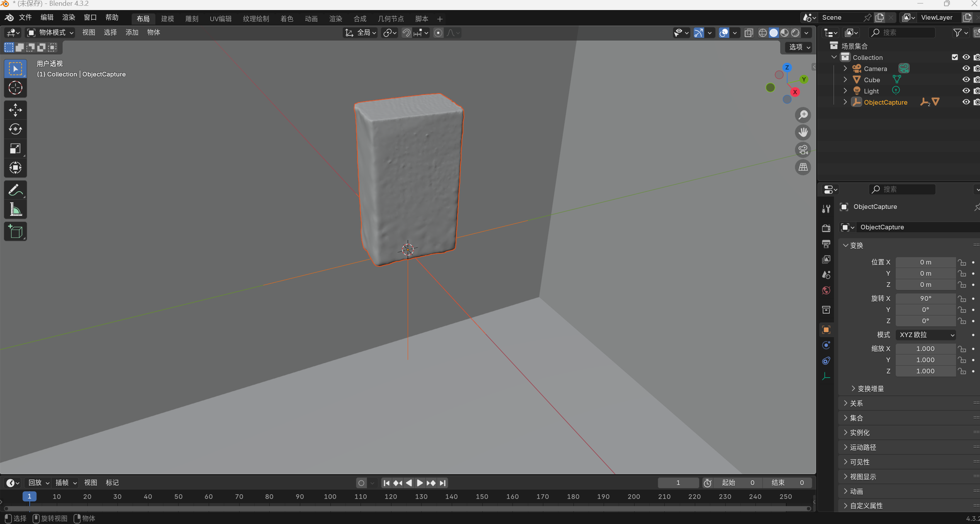Uncheck Collection exclude checkbox
The image size is (980, 524).
pos(954,57)
